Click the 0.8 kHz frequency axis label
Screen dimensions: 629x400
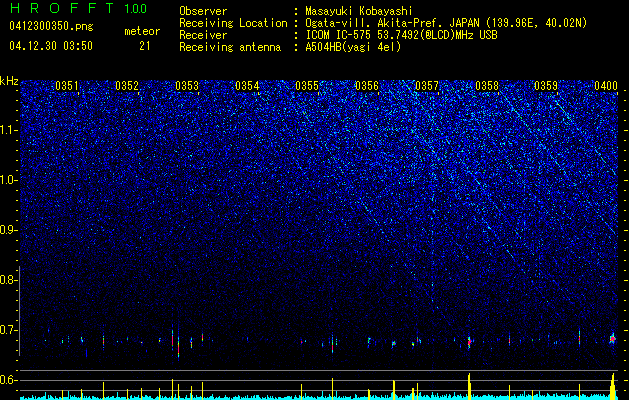click(8, 280)
